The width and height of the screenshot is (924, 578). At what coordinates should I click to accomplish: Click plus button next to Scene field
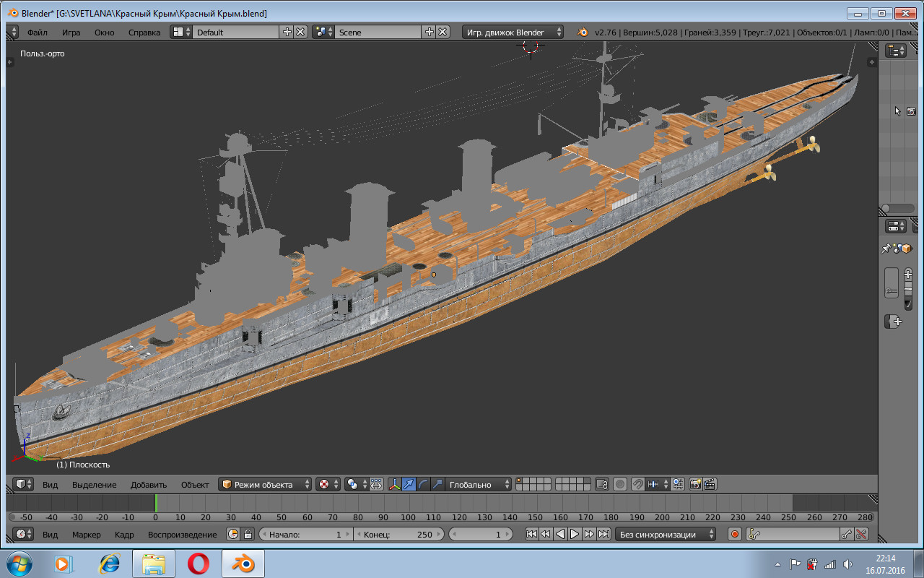(x=430, y=32)
